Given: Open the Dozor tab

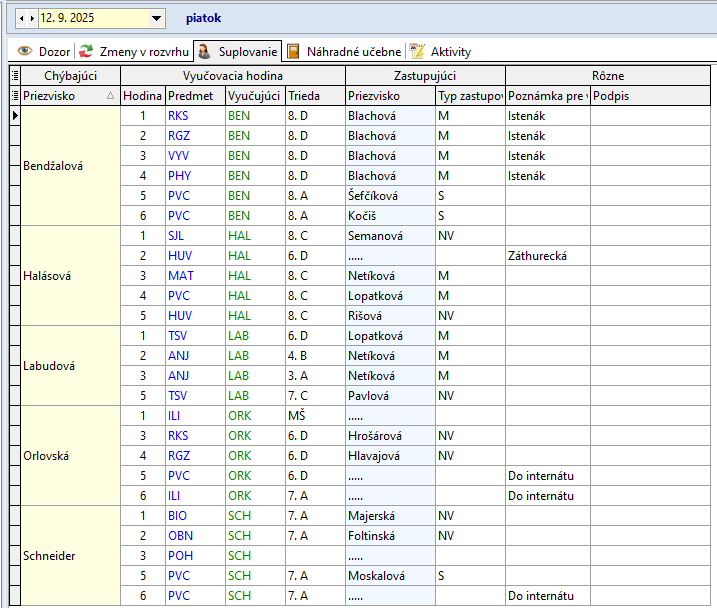Looking at the screenshot, I should point(44,52).
